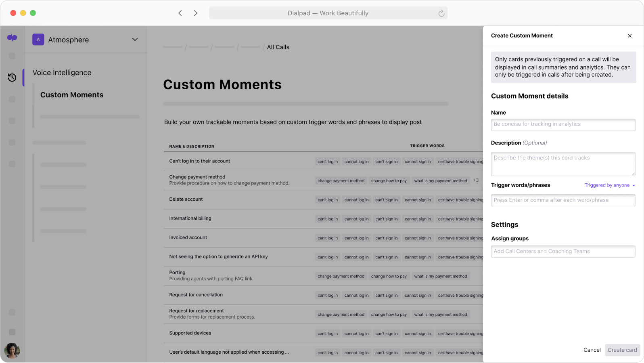Click the NAME & DESCRIPTION column header
644x363 pixels.
192,147
